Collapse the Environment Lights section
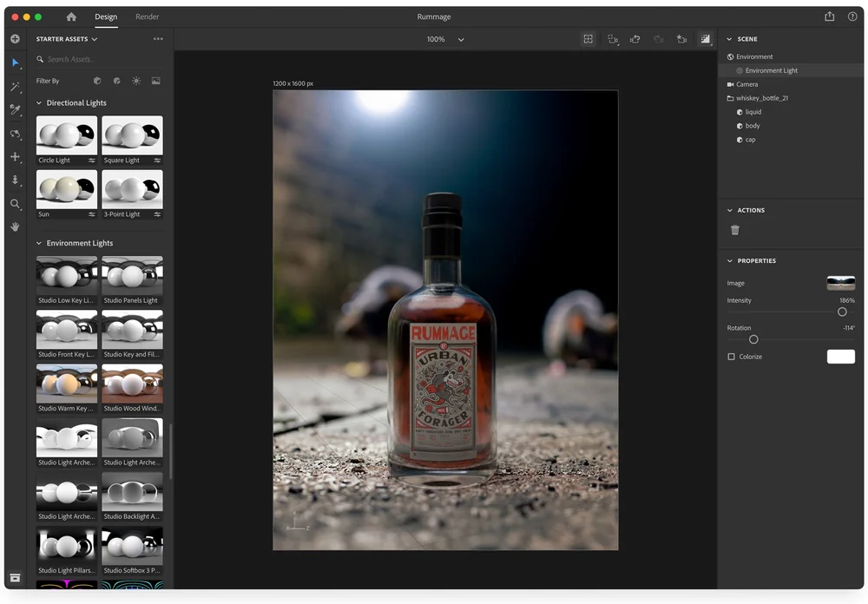This screenshot has height=604, width=868. (x=39, y=243)
